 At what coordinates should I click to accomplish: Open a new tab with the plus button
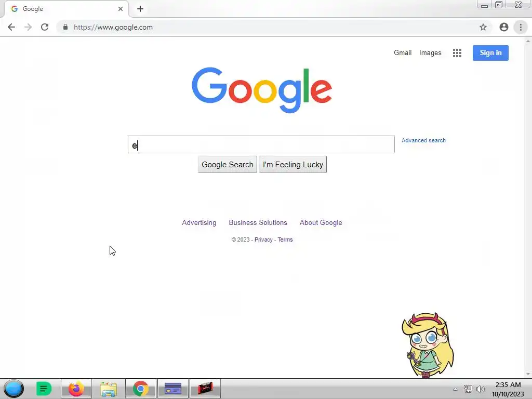[x=140, y=9]
